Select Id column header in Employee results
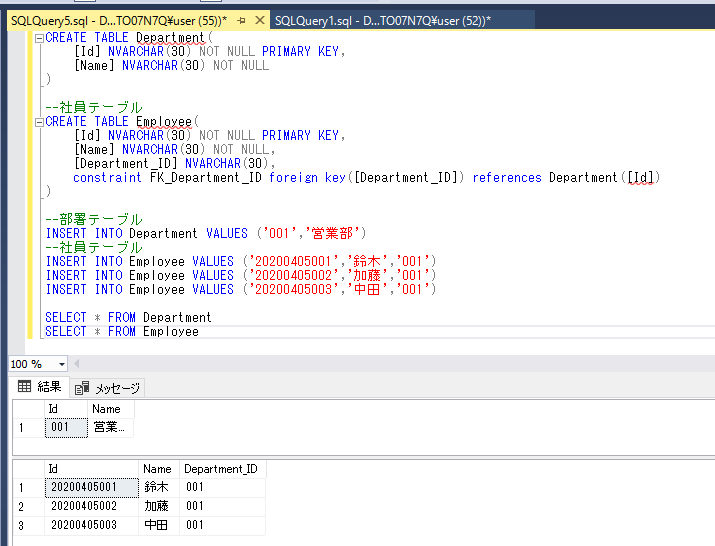 [x=91, y=469]
